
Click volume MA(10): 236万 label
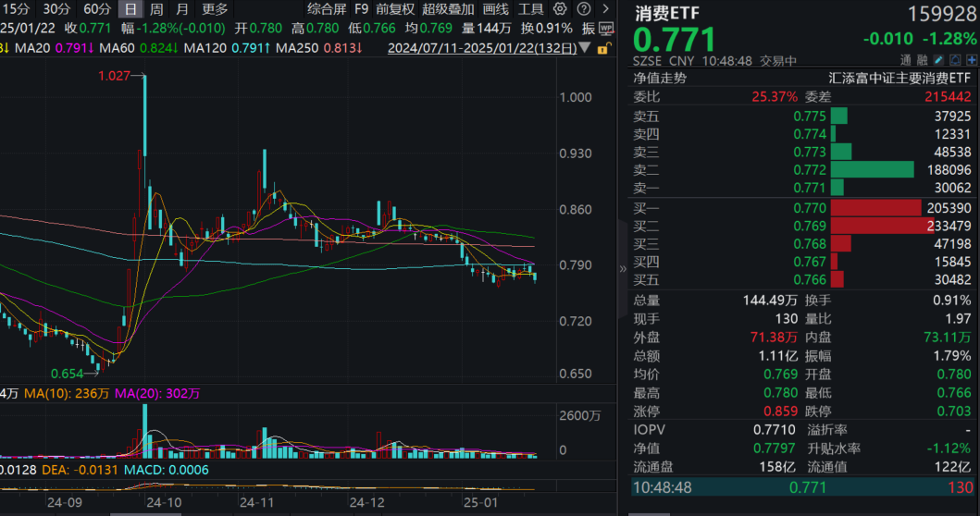point(67,394)
